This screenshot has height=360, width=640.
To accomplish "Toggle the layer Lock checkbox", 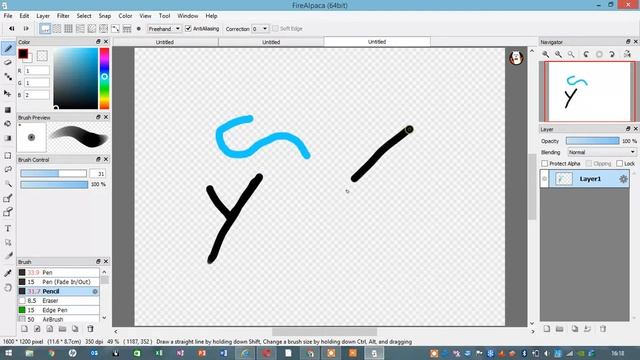I will (620, 163).
